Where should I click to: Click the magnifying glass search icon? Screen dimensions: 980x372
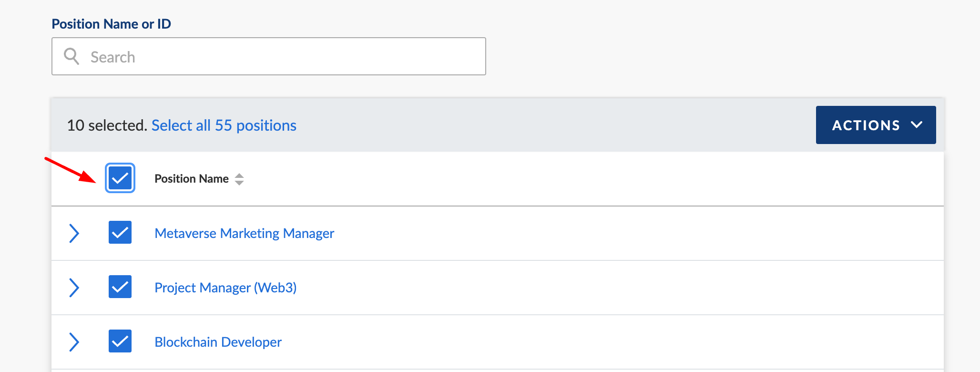(x=71, y=56)
